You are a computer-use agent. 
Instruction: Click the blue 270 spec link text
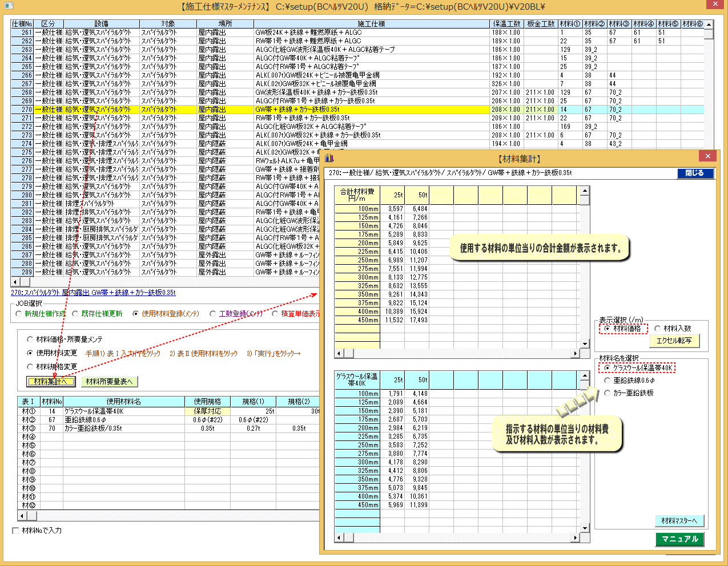coord(93,293)
